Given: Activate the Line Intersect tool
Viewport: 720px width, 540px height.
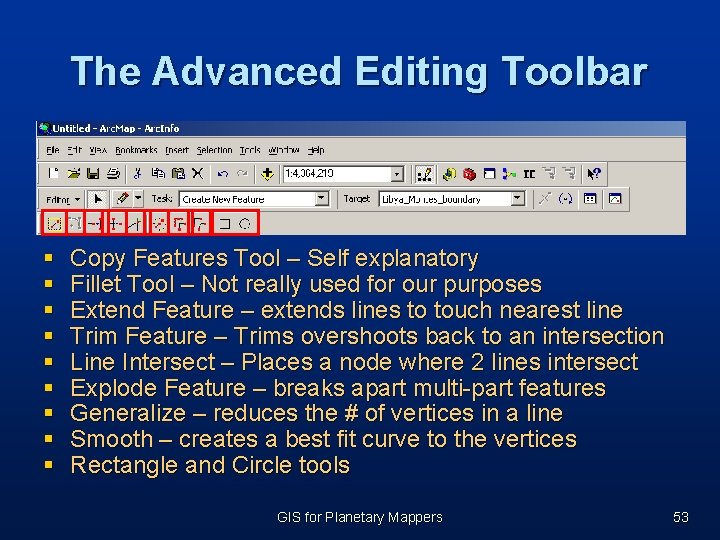Looking at the screenshot, I should pyautogui.click(x=136, y=224).
